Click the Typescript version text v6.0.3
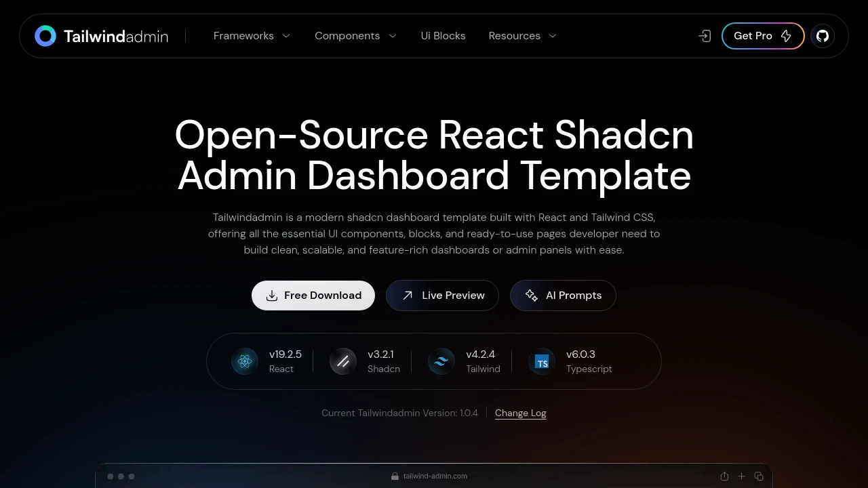This screenshot has width=868, height=488. click(x=580, y=354)
